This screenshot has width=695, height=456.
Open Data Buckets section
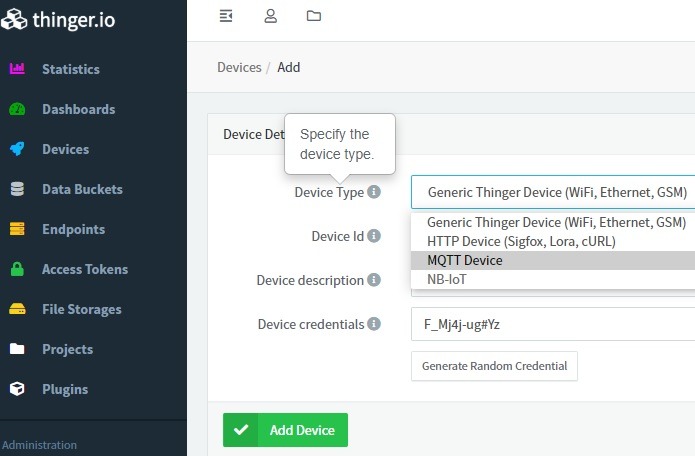click(82, 189)
